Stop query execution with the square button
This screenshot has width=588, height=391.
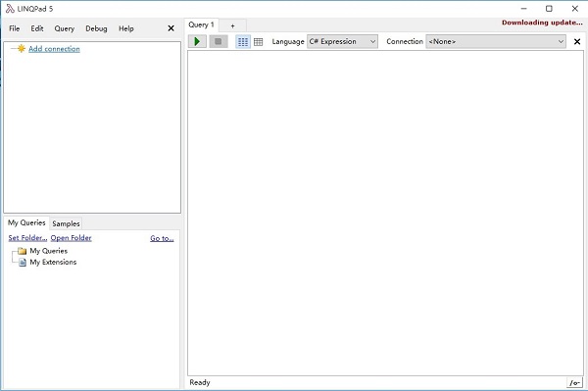(219, 41)
